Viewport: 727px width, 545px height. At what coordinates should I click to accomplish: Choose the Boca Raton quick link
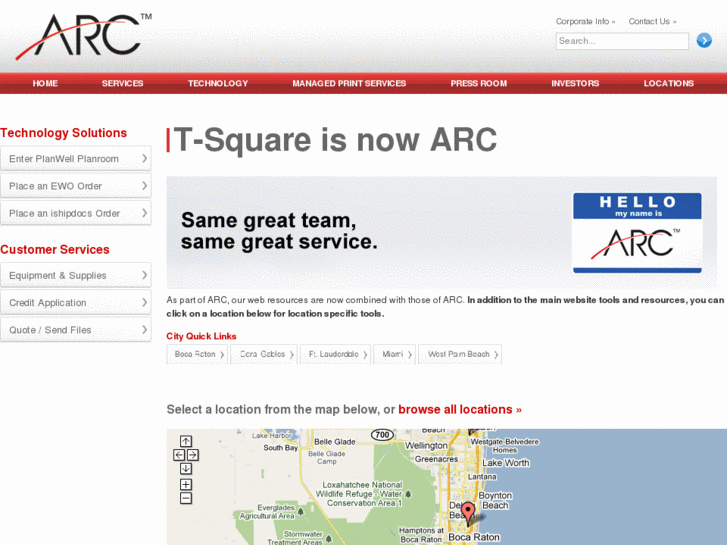(x=197, y=354)
